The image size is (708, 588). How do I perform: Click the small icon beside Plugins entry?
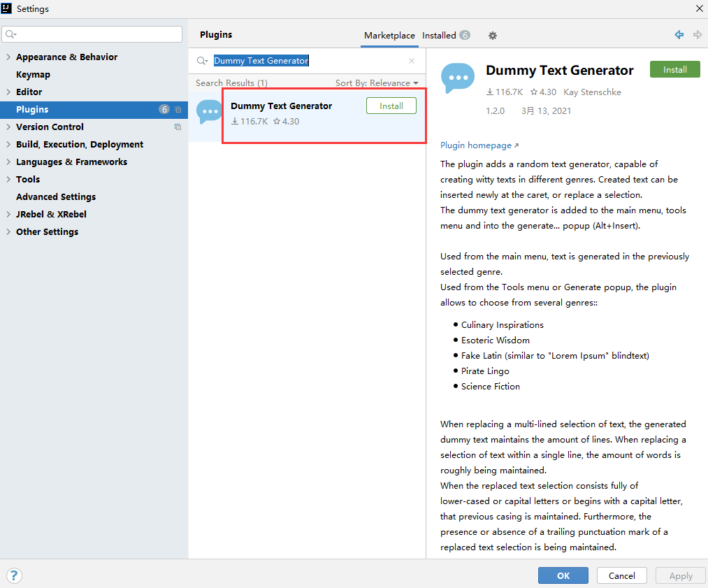(178, 110)
